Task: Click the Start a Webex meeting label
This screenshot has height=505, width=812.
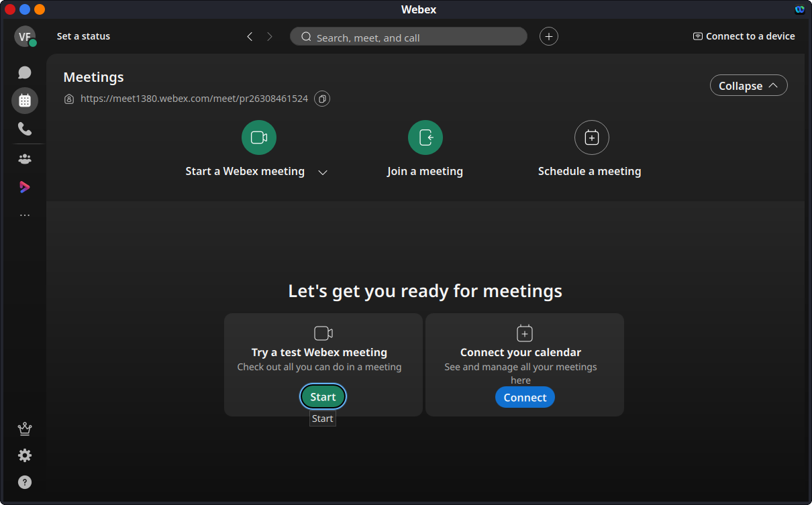Action: (245, 172)
